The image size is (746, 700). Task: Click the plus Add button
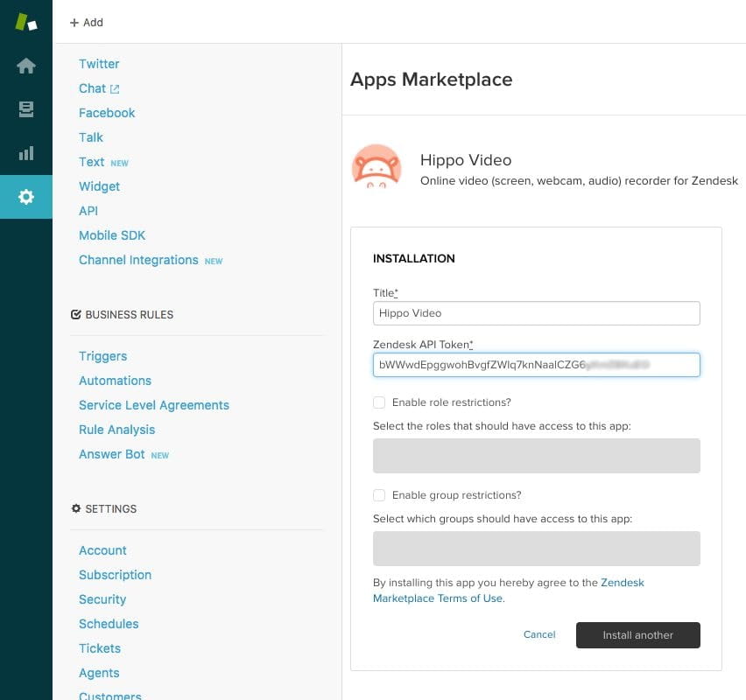[86, 22]
